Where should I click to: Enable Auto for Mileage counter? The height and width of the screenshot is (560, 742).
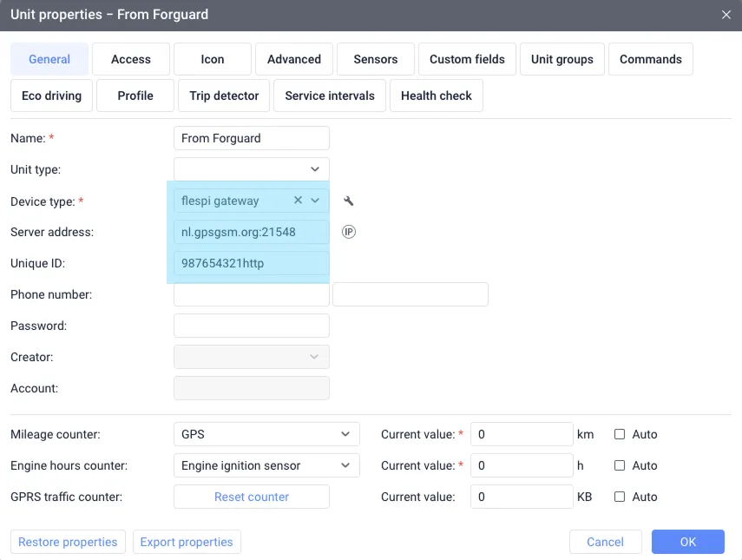pos(620,434)
